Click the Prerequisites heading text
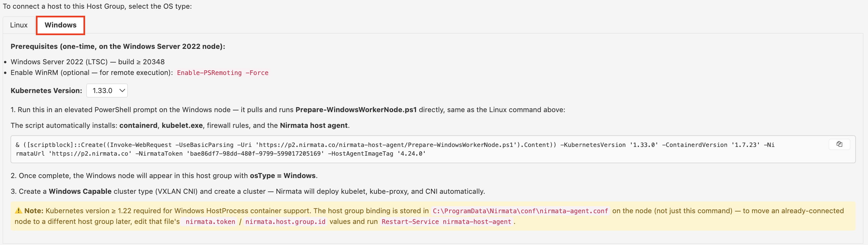 (x=118, y=47)
